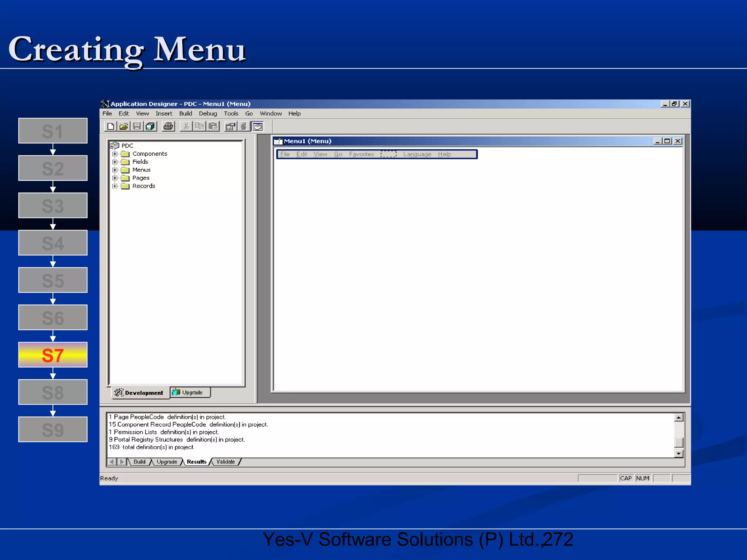This screenshot has width=747, height=560.
Task: Expand the Components tree node
Action: click(x=115, y=154)
